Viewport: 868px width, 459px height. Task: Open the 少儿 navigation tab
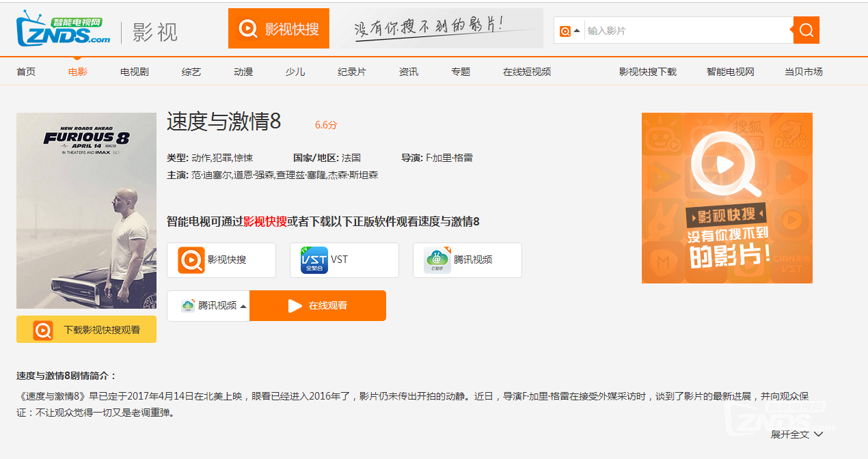[295, 72]
